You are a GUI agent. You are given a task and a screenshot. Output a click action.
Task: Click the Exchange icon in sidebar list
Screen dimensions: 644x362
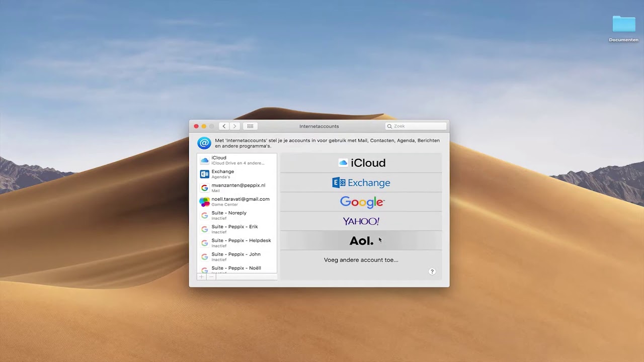coord(204,174)
